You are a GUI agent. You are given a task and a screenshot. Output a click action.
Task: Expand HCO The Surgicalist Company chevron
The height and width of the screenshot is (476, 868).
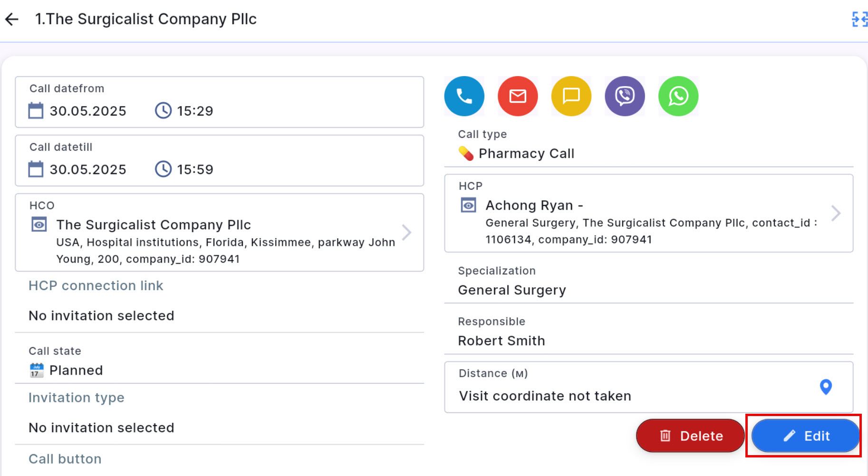click(406, 233)
